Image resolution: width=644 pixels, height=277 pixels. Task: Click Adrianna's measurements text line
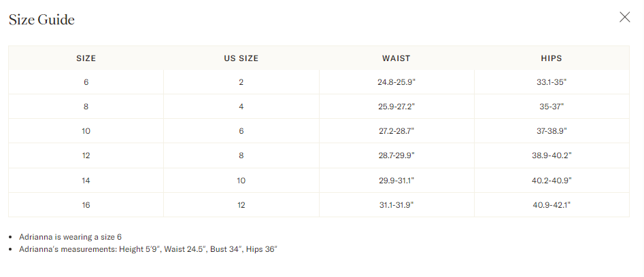(148, 249)
